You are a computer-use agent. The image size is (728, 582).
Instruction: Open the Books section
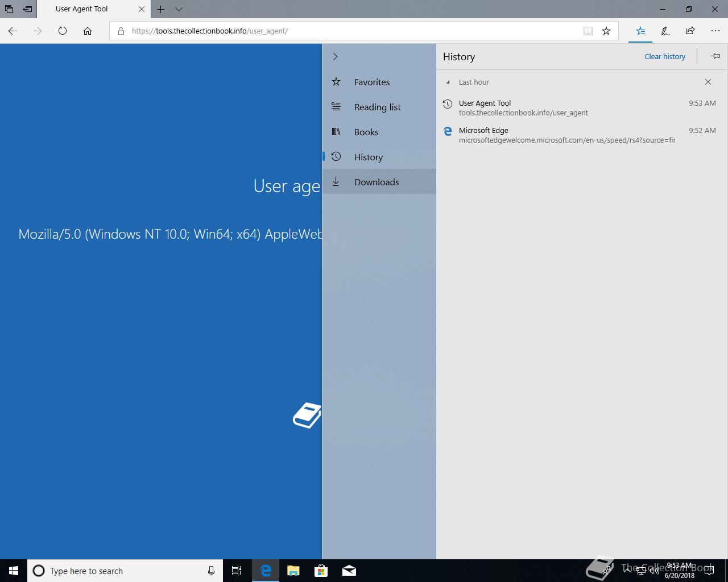pos(379,132)
